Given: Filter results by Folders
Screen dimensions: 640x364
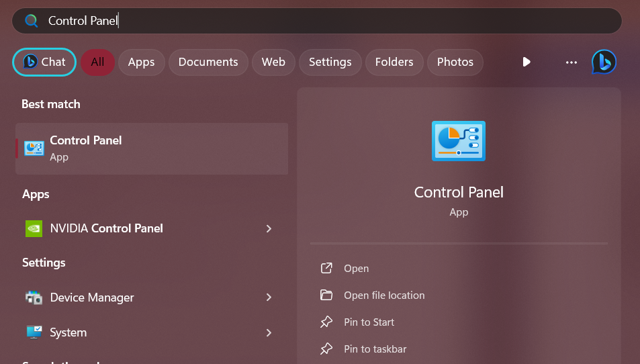Looking at the screenshot, I should click(x=394, y=62).
